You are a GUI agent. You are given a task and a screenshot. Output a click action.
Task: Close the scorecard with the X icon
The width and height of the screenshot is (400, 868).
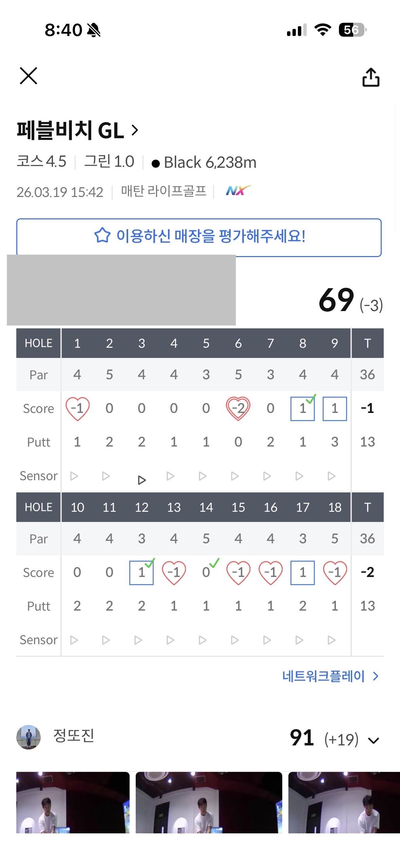[x=28, y=75]
